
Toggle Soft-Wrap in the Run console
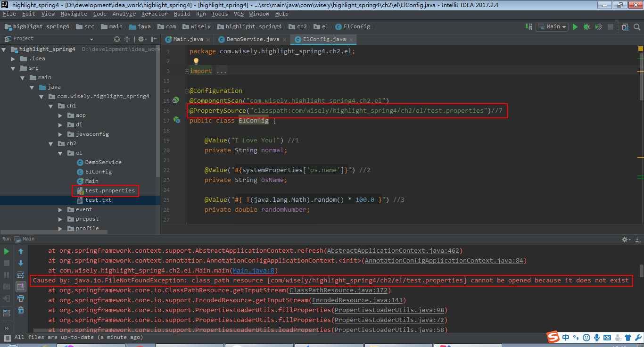pos(21,275)
